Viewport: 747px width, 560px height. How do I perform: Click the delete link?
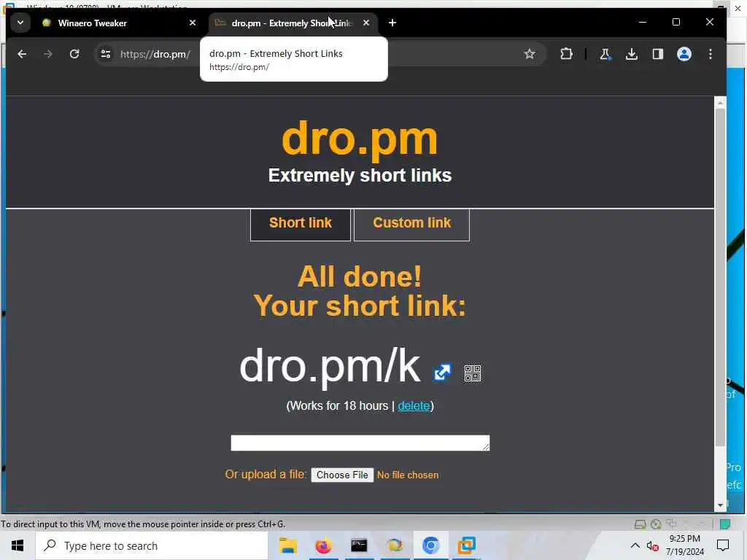[x=414, y=405]
